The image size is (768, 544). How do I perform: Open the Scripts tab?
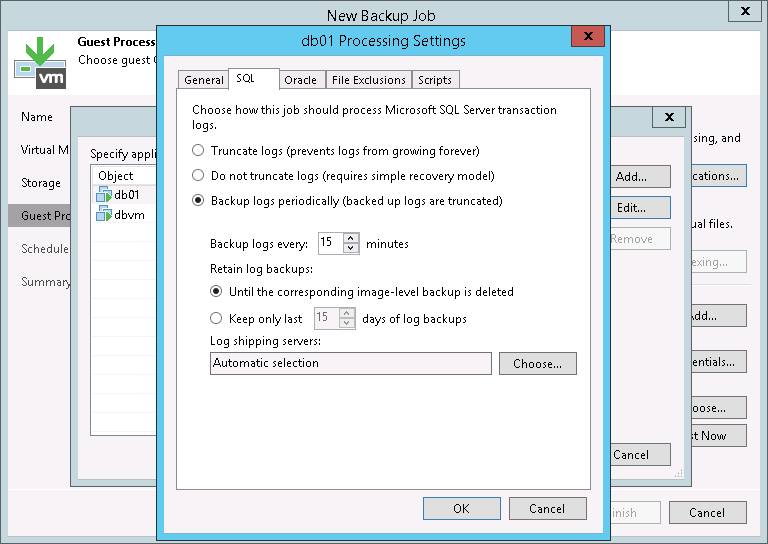pyautogui.click(x=435, y=80)
